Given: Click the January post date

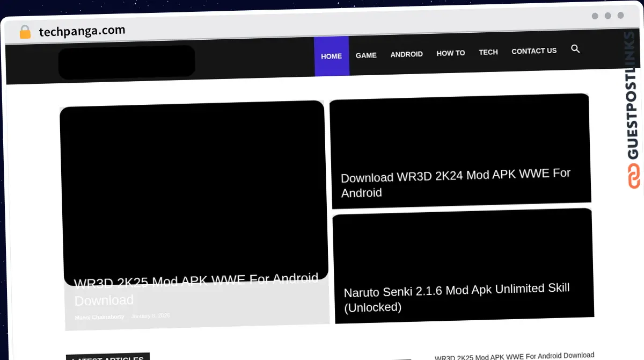Looking at the screenshot, I should (x=150, y=316).
